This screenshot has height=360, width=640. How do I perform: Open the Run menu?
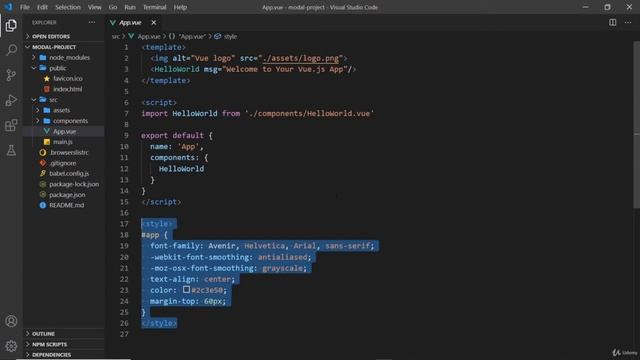coord(130,7)
